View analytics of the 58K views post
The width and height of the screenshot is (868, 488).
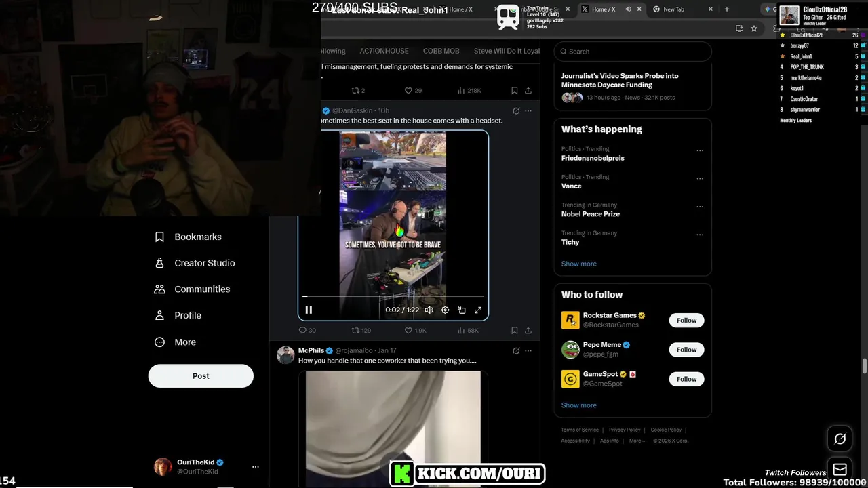pyautogui.click(x=468, y=330)
